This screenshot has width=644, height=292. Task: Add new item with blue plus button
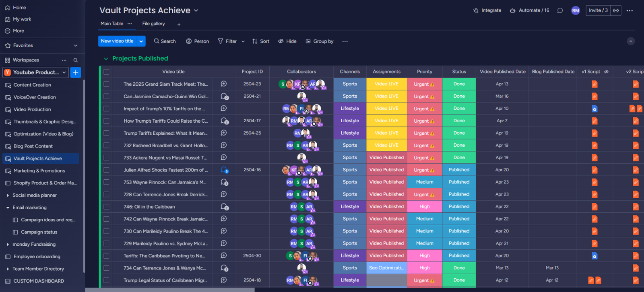point(75,72)
